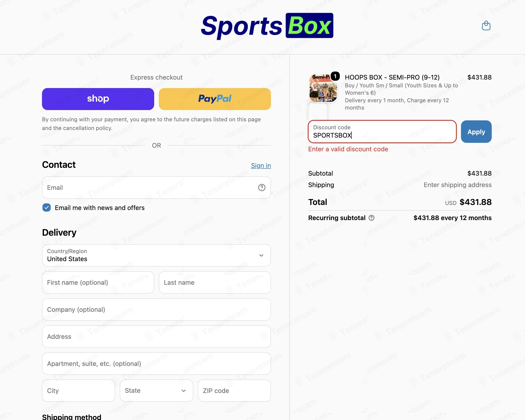Click the $431.88 every 12 months text
Image resolution: width=525 pixels, height=420 pixels.
tap(452, 218)
